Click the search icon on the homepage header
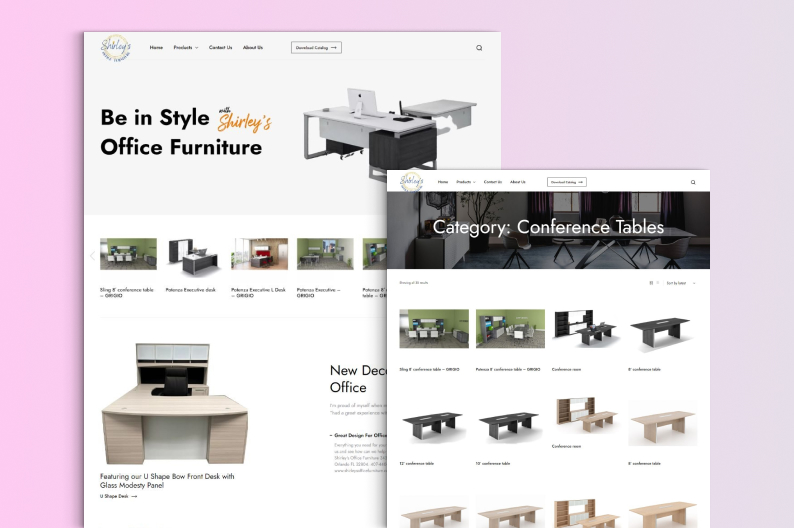794x528 pixels. tap(479, 48)
